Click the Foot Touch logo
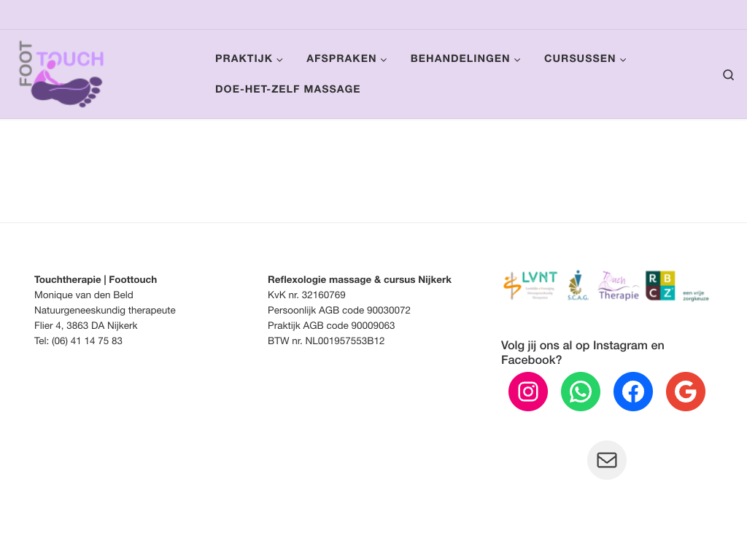The height and width of the screenshot is (560, 747). 61,74
